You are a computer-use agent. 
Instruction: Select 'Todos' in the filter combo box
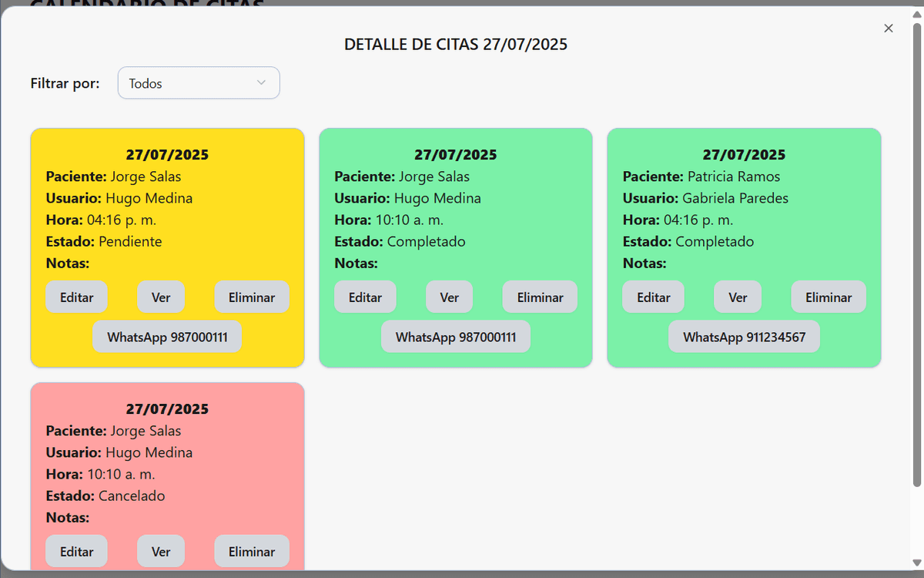pyautogui.click(x=198, y=82)
